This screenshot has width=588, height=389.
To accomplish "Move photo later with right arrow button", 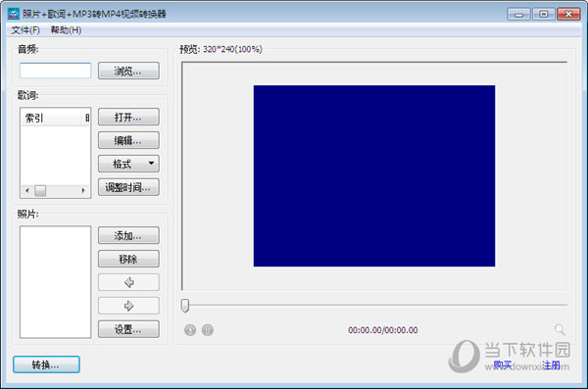I will 128,306.
